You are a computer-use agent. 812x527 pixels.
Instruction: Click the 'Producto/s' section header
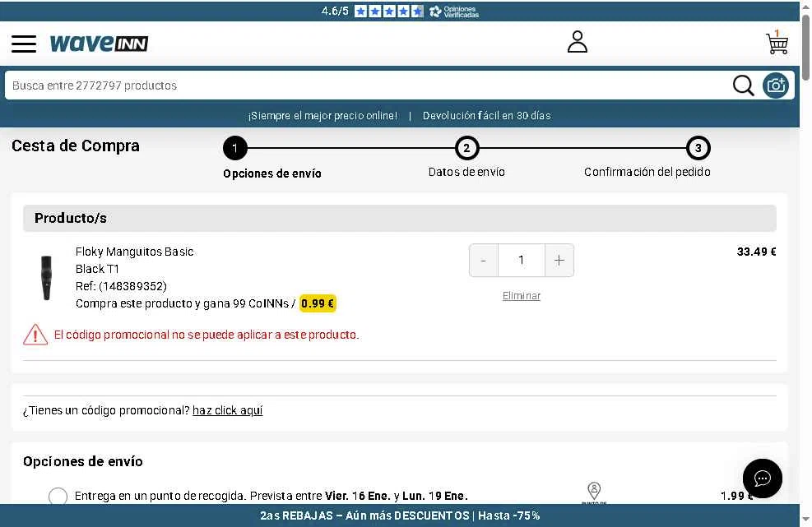[x=399, y=218]
